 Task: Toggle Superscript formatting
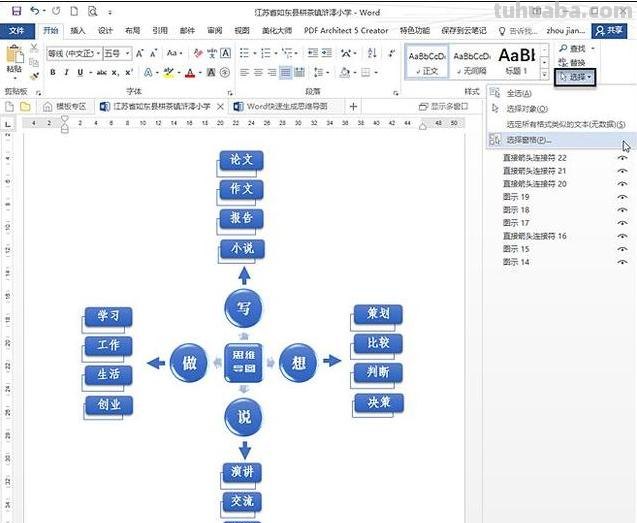coord(129,73)
